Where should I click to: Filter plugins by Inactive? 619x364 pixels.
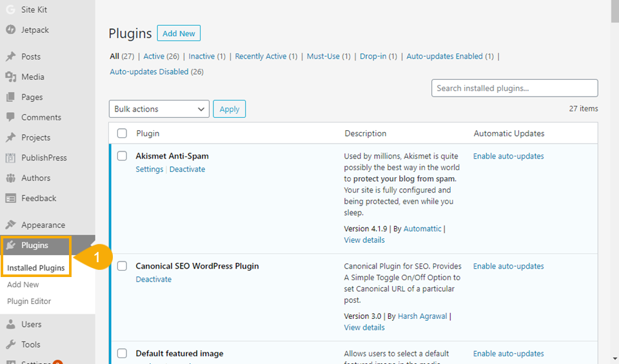(202, 57)
